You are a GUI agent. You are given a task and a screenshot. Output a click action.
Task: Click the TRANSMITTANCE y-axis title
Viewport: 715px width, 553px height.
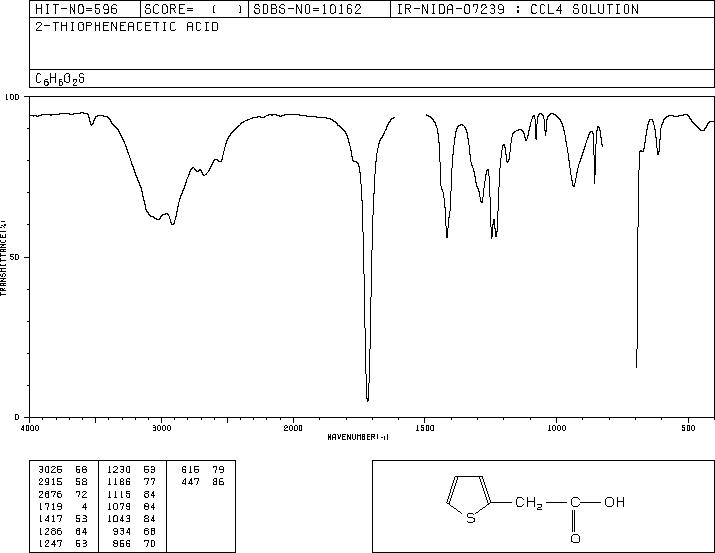coord(3,258)
